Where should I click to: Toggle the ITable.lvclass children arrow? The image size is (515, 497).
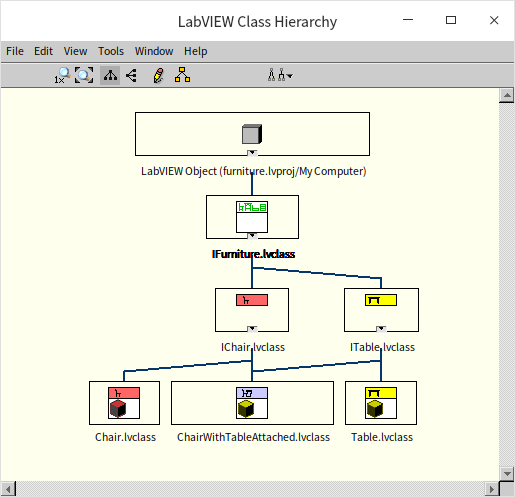click(381, 329)
